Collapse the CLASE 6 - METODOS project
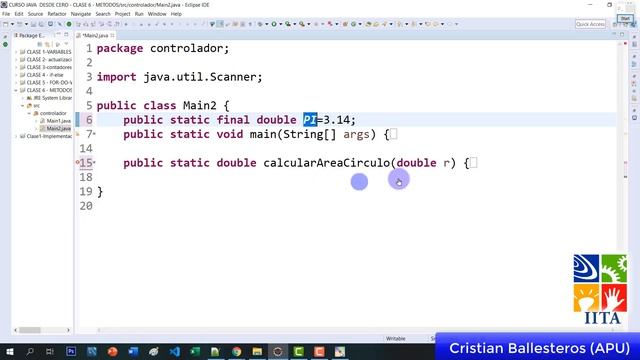The height and width of the screenshot is (360, 640). (16, 90)
